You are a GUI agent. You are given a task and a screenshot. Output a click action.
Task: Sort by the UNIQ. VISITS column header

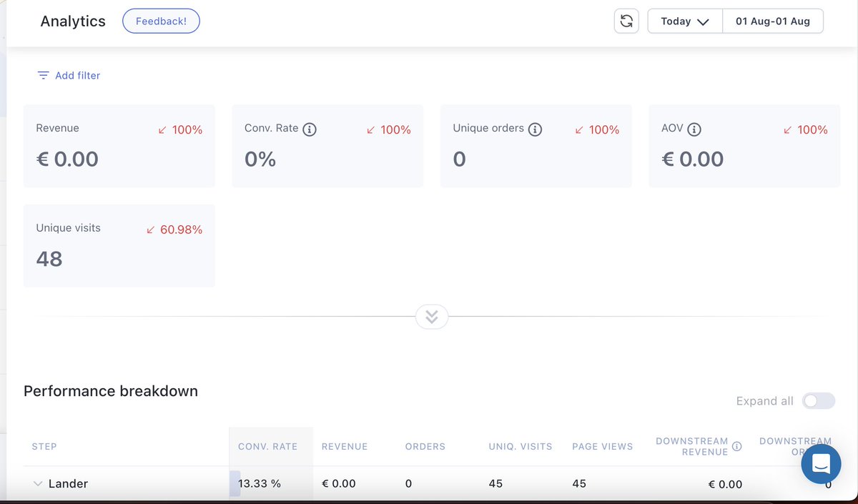(x=521, y=446)
